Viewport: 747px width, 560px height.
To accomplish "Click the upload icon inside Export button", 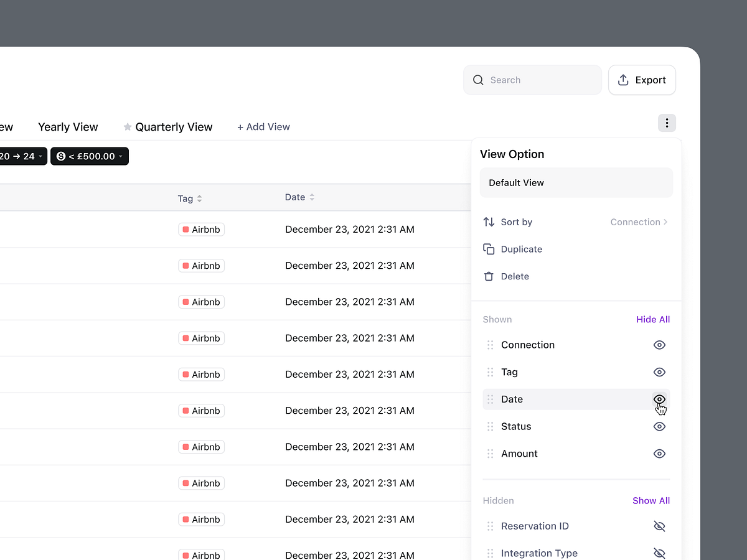I will [623, 80].
